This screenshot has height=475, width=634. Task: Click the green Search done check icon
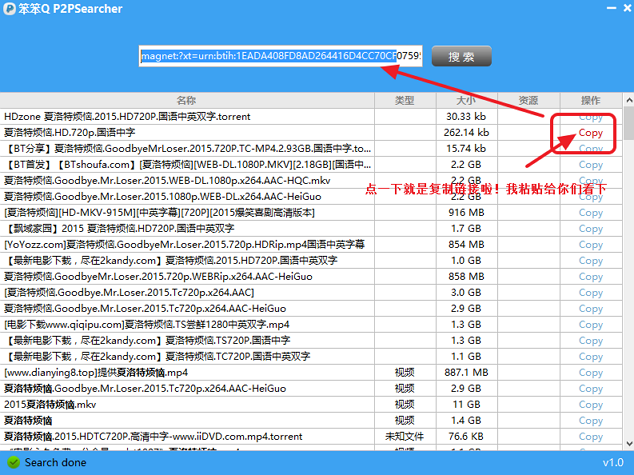(x=13, y=462)
